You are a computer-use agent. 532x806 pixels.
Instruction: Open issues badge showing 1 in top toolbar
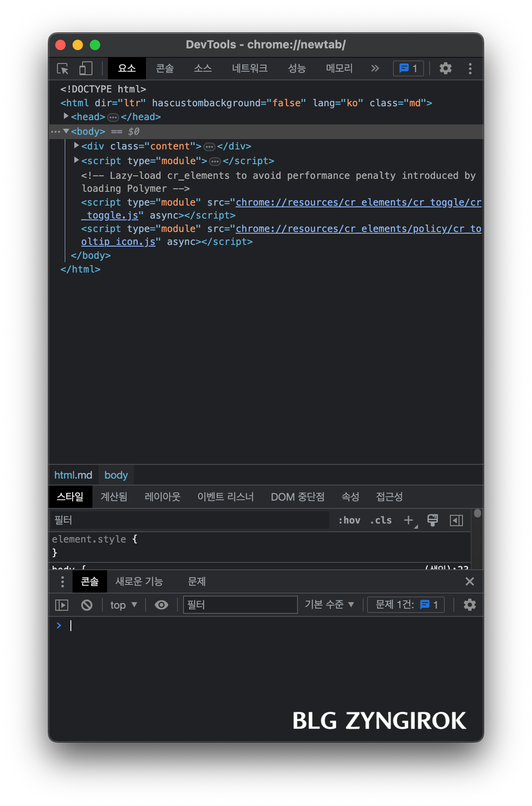pos(408,69)
